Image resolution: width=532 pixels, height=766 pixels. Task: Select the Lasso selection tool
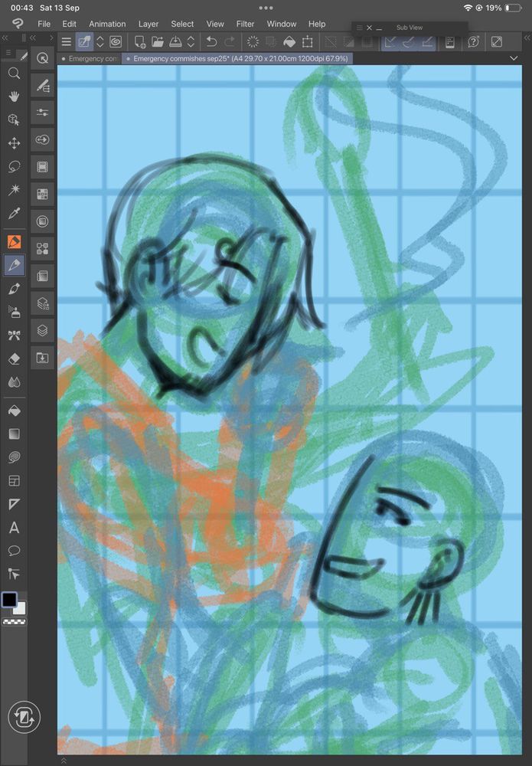click(x=14, y=166)
